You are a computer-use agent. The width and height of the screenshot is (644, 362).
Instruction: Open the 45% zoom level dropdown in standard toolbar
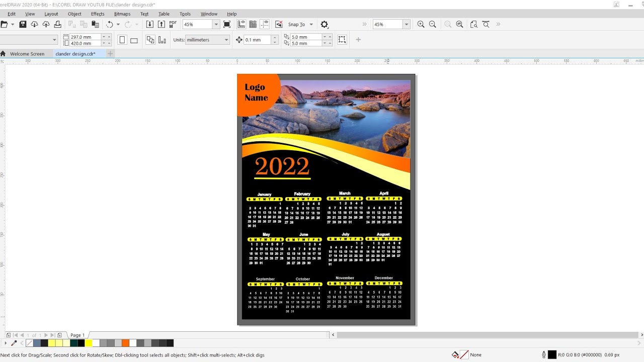pyautogui.click(x=216, y=24)
